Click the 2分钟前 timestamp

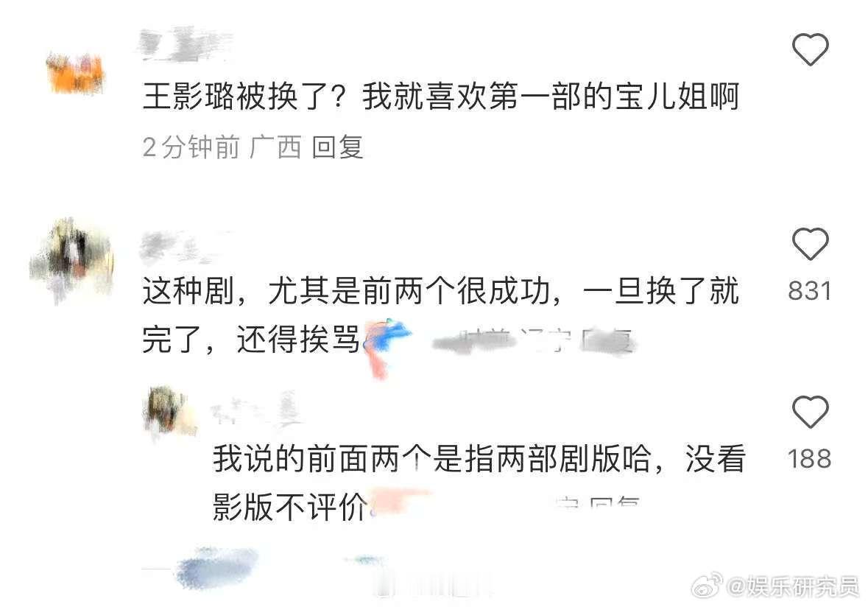191,147
